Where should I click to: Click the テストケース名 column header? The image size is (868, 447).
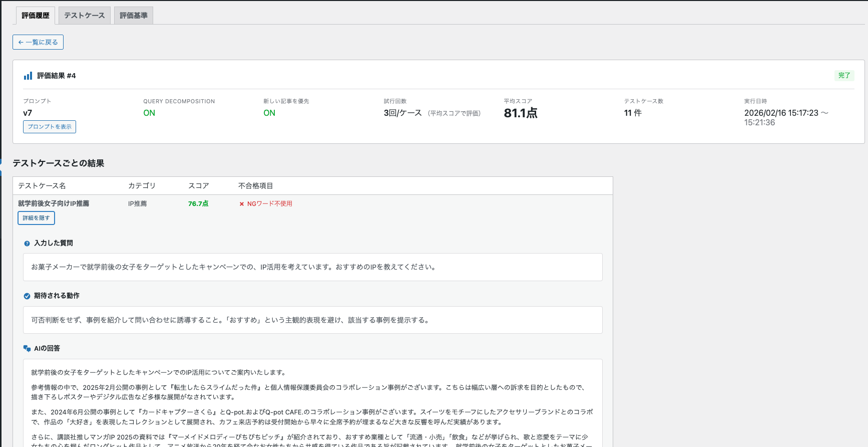(x=42, y=186)
